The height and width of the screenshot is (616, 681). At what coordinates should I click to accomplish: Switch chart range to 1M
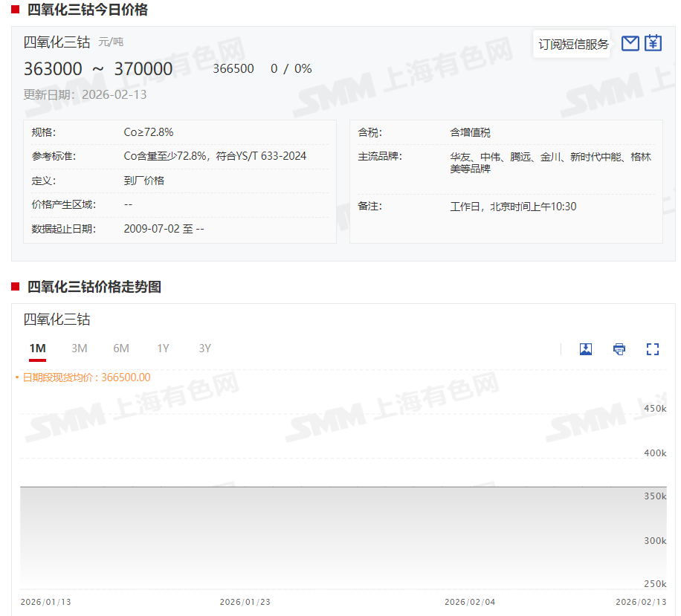click(x=38, y=348)
